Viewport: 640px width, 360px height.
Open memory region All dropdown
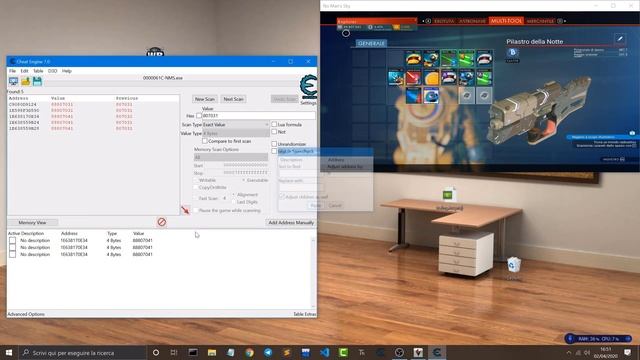pyautogui.click(x=231, y=157)
